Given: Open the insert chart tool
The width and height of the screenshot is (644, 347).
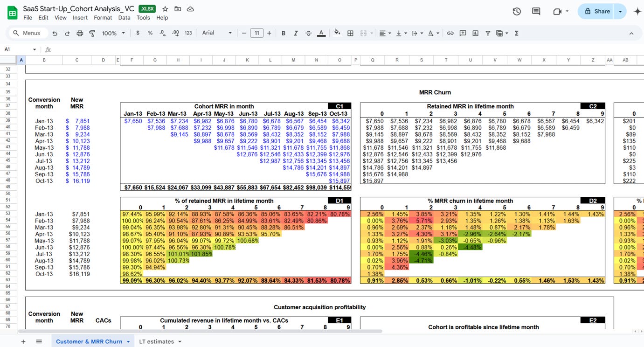Looking at the screenshot, I should click(x=475, y=33).
